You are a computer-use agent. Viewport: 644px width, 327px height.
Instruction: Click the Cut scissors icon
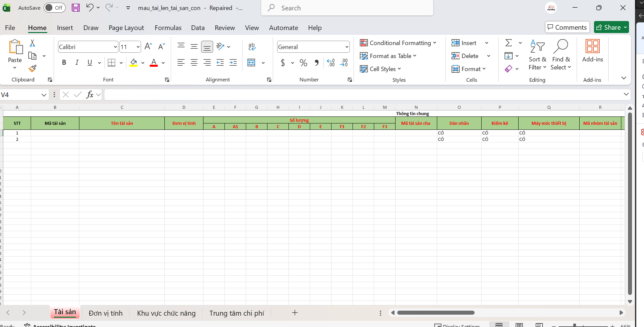click(32, 43)
